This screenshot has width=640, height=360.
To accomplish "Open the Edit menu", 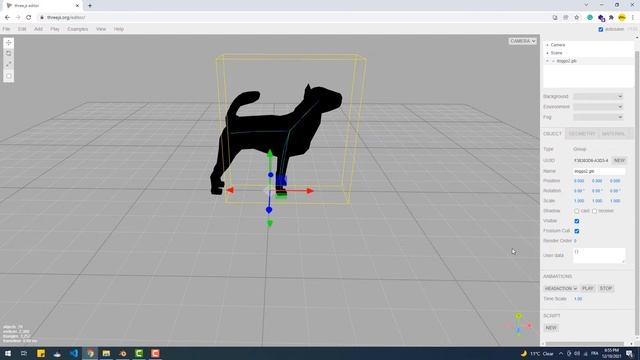I will [22, 29].
